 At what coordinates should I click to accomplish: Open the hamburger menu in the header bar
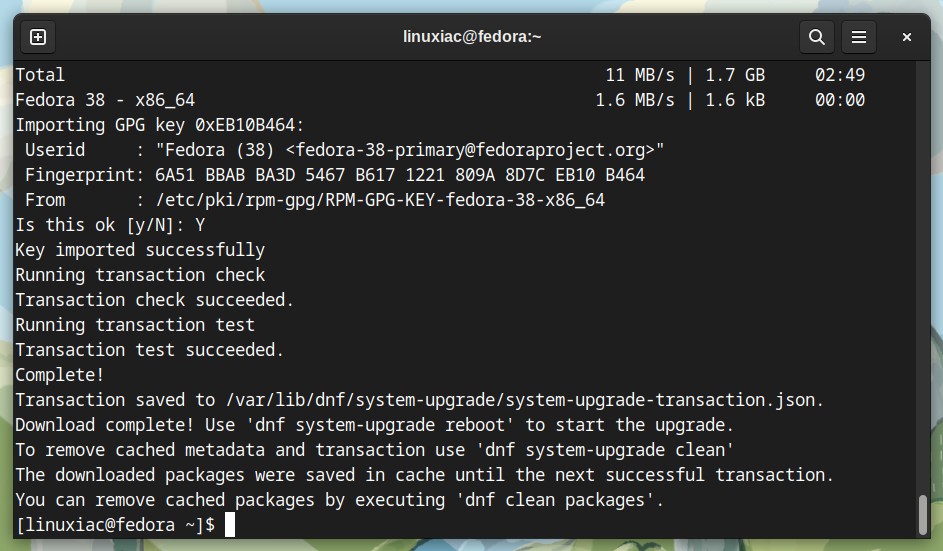pyautogui.click(x=859, y=37)
